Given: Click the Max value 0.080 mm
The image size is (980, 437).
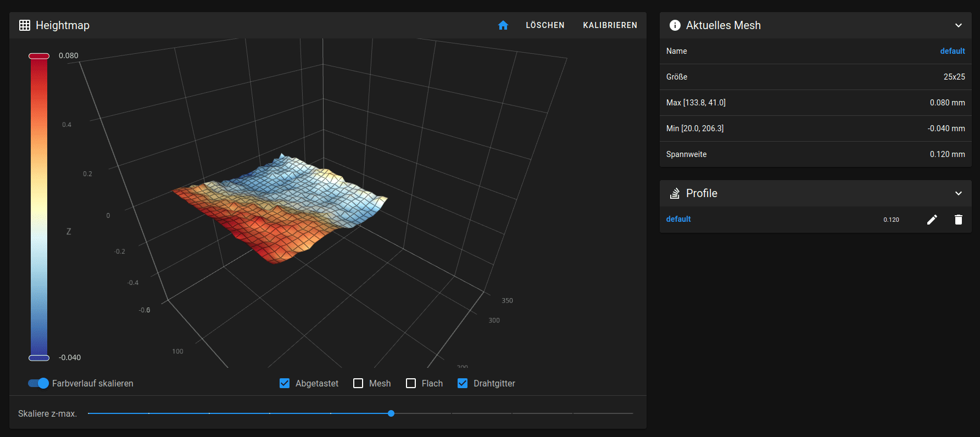Looking at the screenshot, I should point(948,103).
